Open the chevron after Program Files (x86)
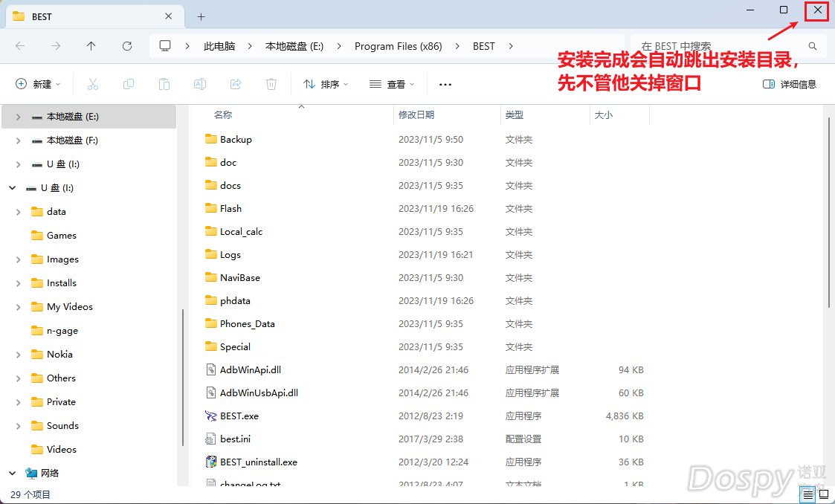 coord(457,46)
